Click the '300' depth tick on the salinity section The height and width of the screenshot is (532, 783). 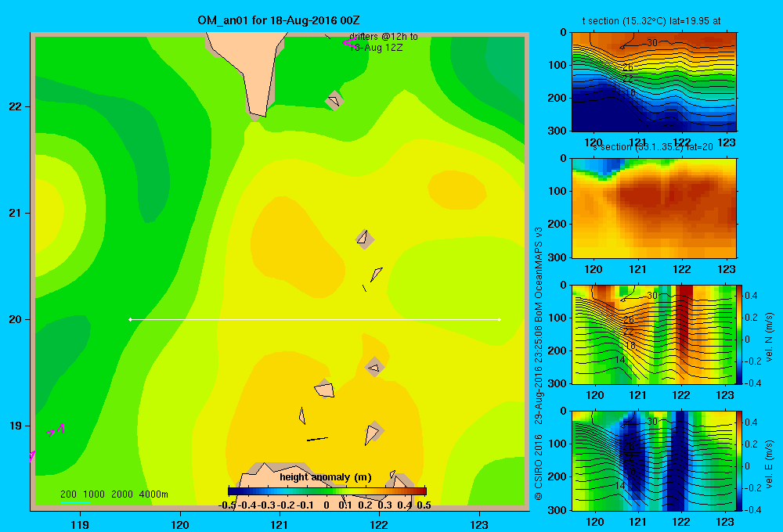coord(557,257)
